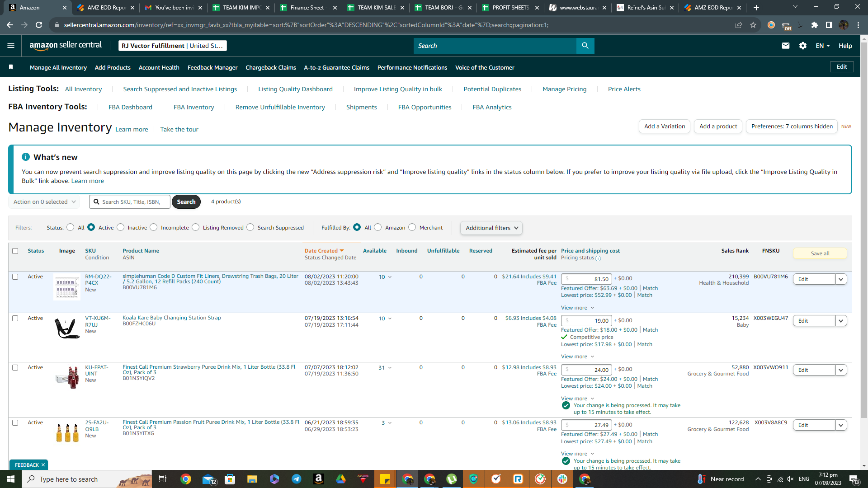
Task: Click the pricing status info icon
Action: pos(598,258)
